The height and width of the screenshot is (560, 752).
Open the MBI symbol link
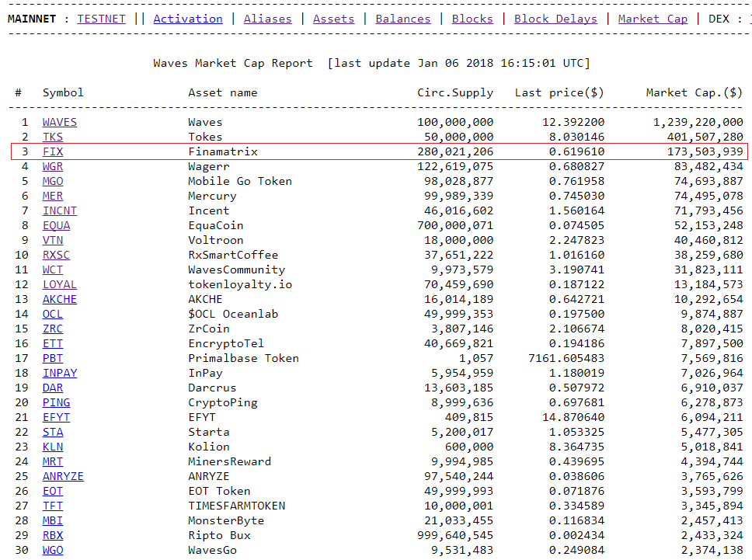click(53, 520)
